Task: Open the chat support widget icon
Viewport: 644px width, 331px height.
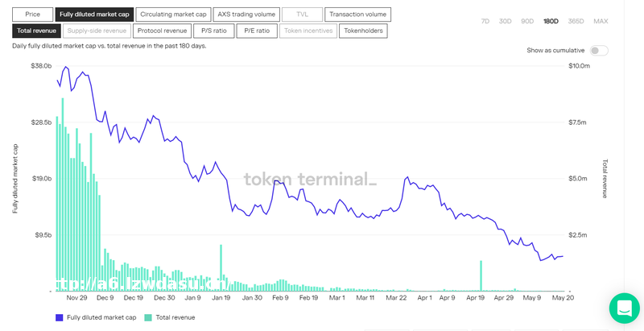Action: pyautogui.click(x=624, y=308)
